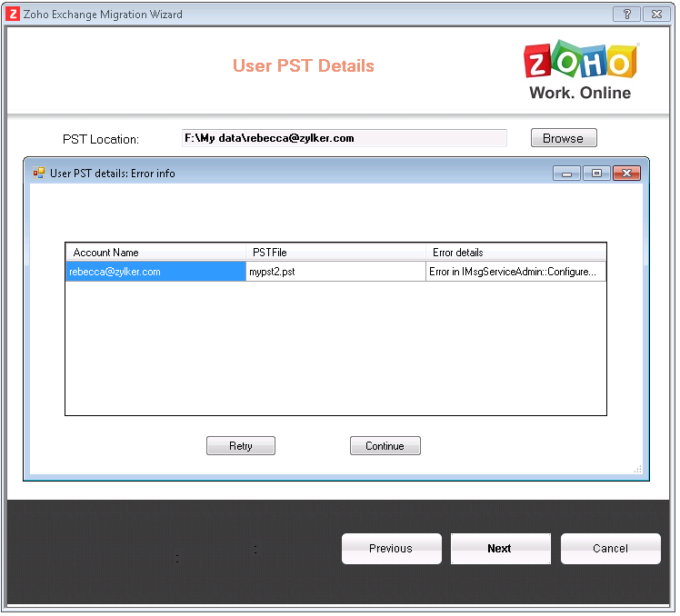680x616 pixels.
Task: Cancel the migration wizard
Action: click(x=610, y=549)
